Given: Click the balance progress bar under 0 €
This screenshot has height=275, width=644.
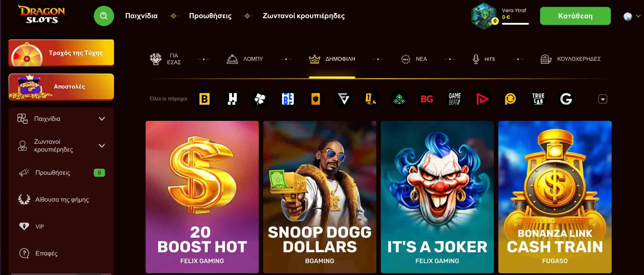Looking at the screenshot, I should click(515, 24).
